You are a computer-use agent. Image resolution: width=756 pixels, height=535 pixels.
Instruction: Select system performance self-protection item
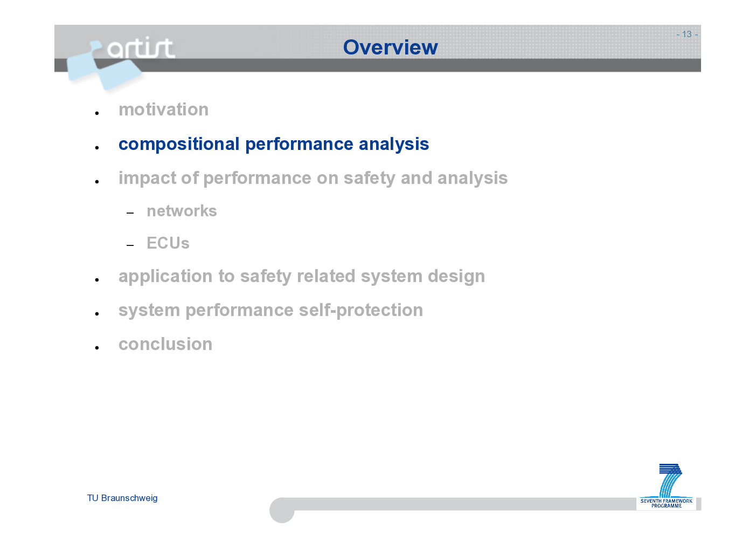(271, 310)
